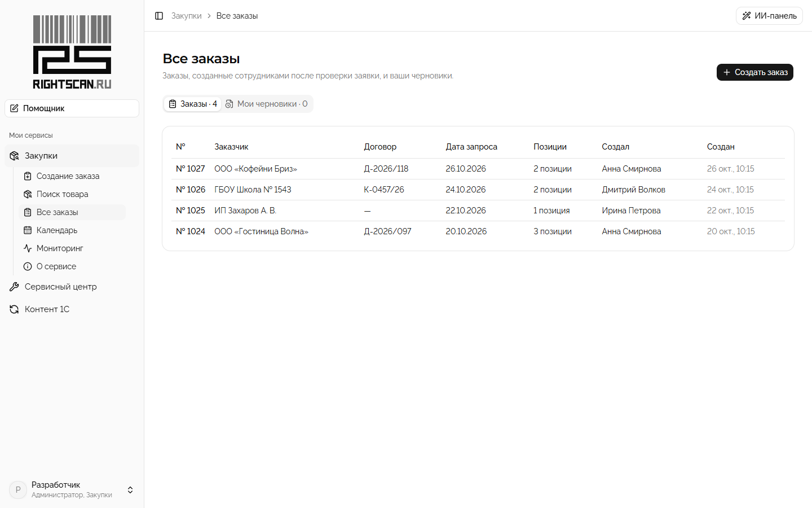Open order № 1027 row
Image resolution: width=812 pixels, height=508 pixels.
(x=478, y=169)
